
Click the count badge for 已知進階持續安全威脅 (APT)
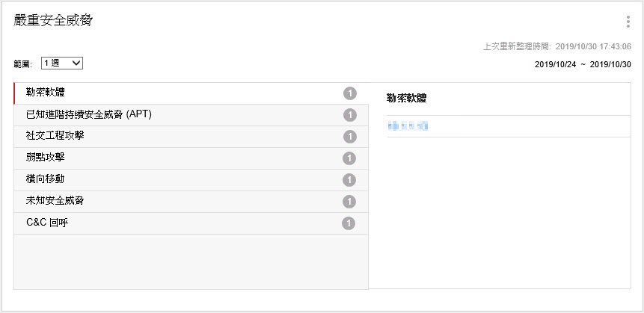(349, 115)
